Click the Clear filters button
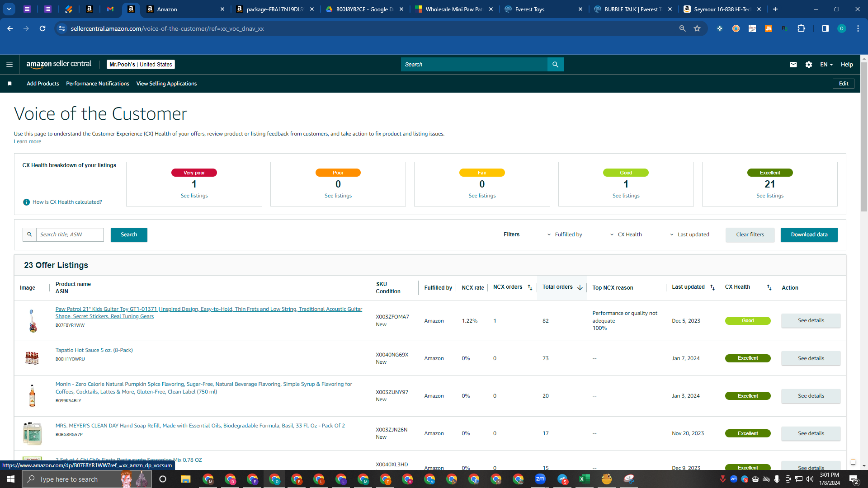 coord(750,235)
